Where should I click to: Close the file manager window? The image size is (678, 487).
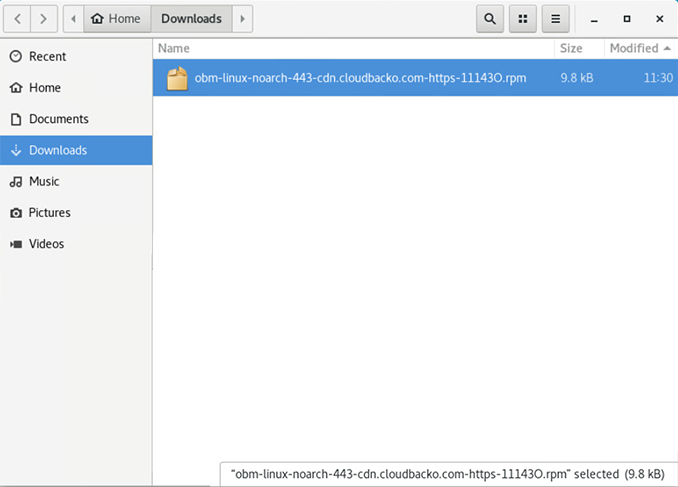[660, 19]
